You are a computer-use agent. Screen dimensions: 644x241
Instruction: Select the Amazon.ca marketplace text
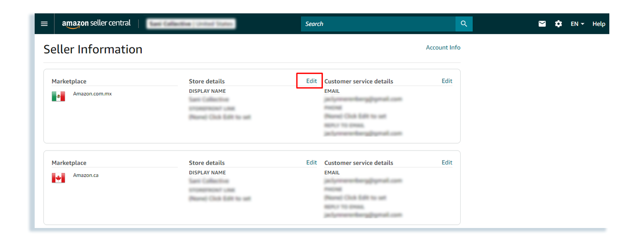pos(86,176)
